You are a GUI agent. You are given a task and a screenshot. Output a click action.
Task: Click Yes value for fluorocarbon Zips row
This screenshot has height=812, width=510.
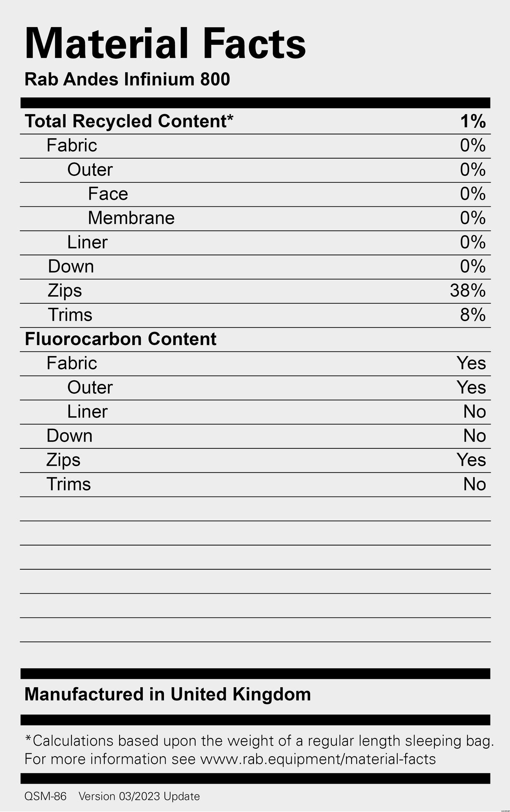[471, 460]
